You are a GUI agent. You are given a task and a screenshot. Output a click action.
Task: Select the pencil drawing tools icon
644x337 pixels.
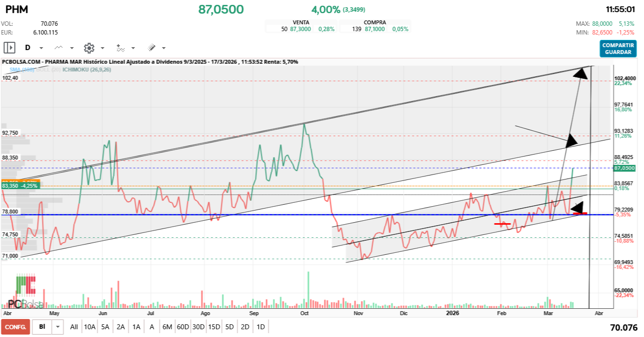pos(152,48)
